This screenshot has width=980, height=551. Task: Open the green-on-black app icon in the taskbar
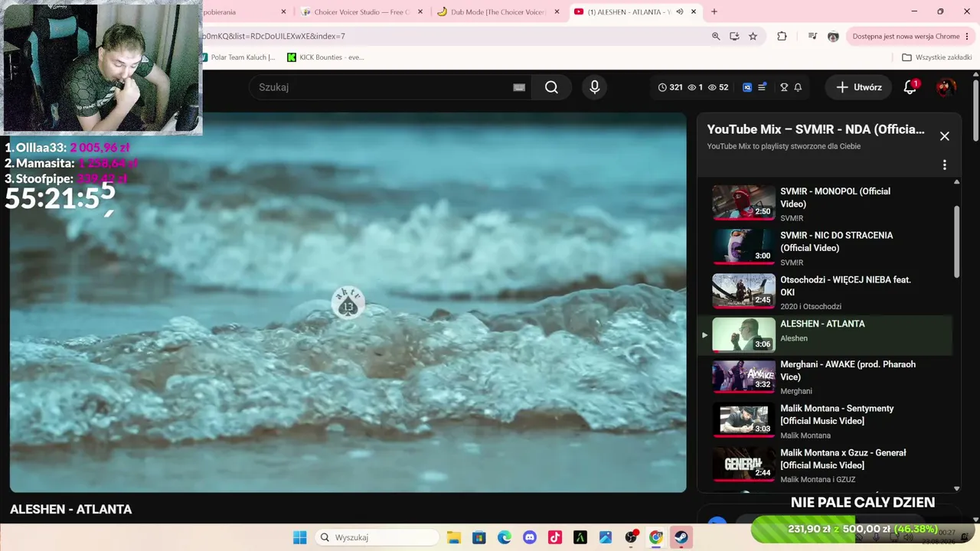pyautogui.click(x=580, y=537)
